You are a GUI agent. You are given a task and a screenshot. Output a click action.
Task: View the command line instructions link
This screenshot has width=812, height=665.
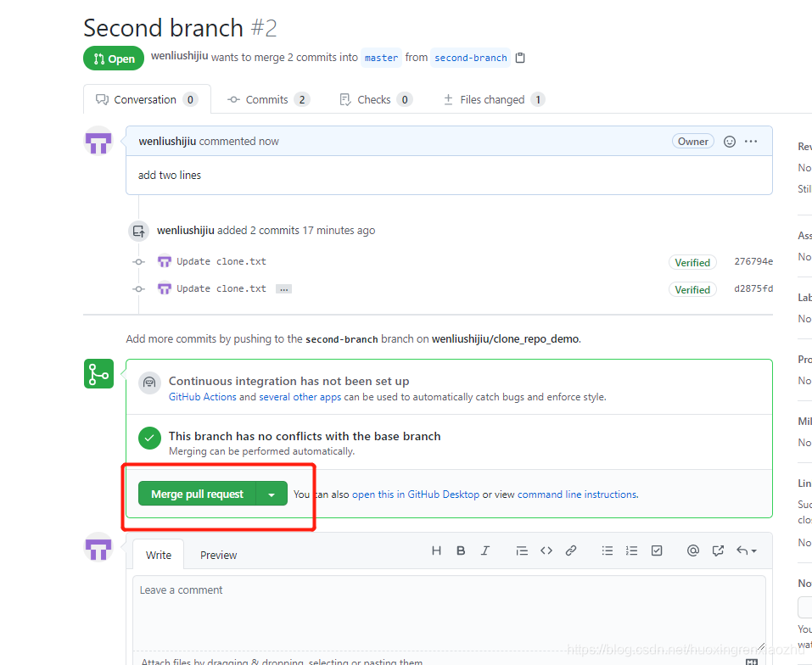(577, 495)
